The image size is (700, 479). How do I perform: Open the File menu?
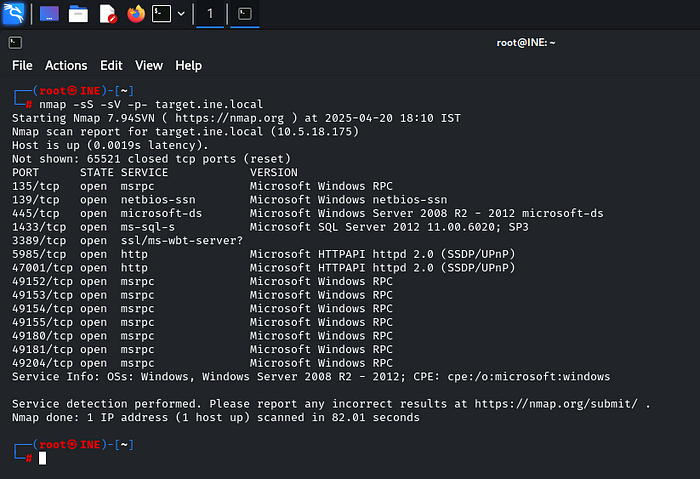pos(22,66)
